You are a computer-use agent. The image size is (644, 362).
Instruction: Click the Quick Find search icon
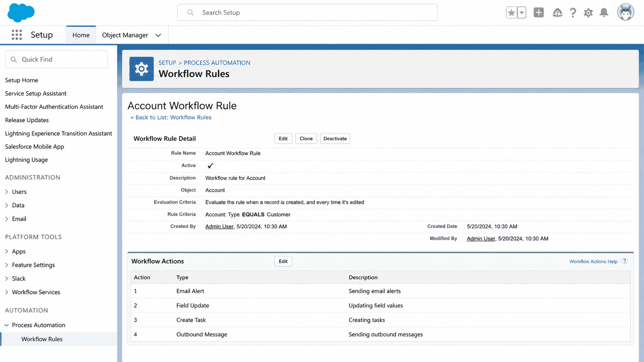[14, 60]
